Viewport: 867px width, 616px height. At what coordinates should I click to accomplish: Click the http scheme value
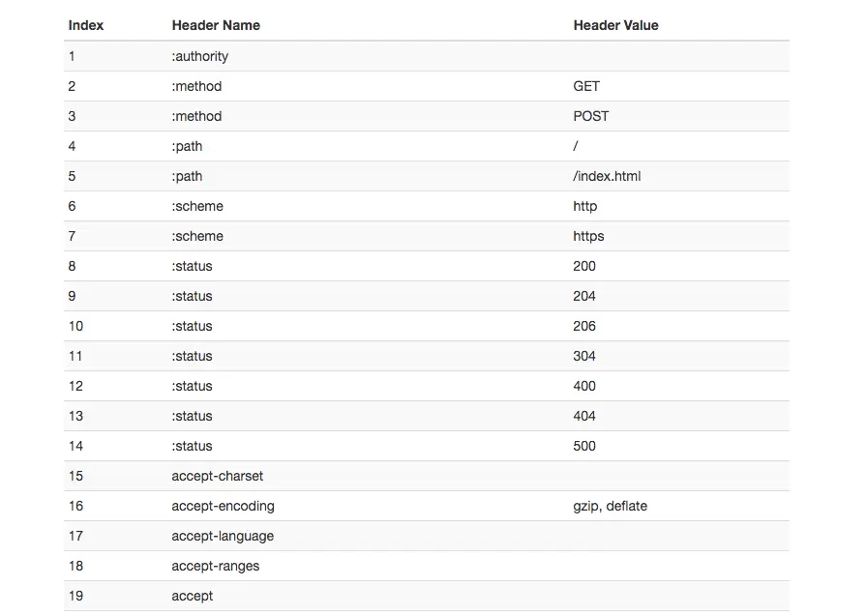click(x=585, y=206)
